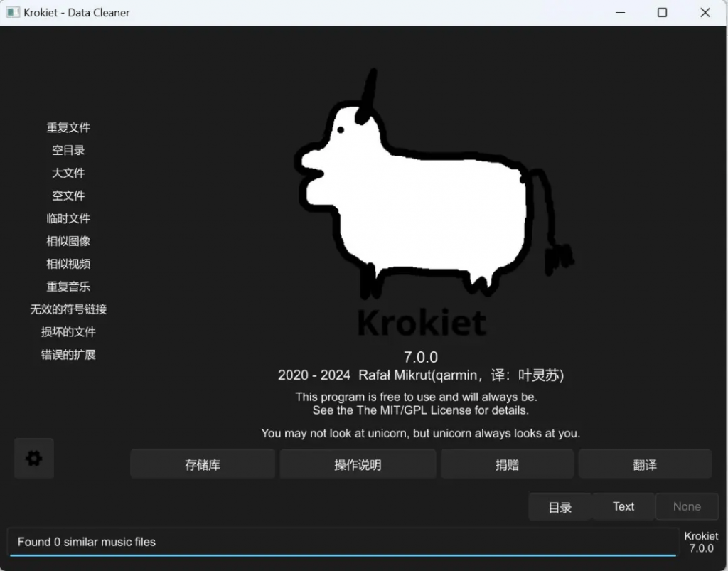Image resolution: width=728 pixels, height=571 pixels.
Task: Choose 空文件 from the tool list
Action: point(68,196)
